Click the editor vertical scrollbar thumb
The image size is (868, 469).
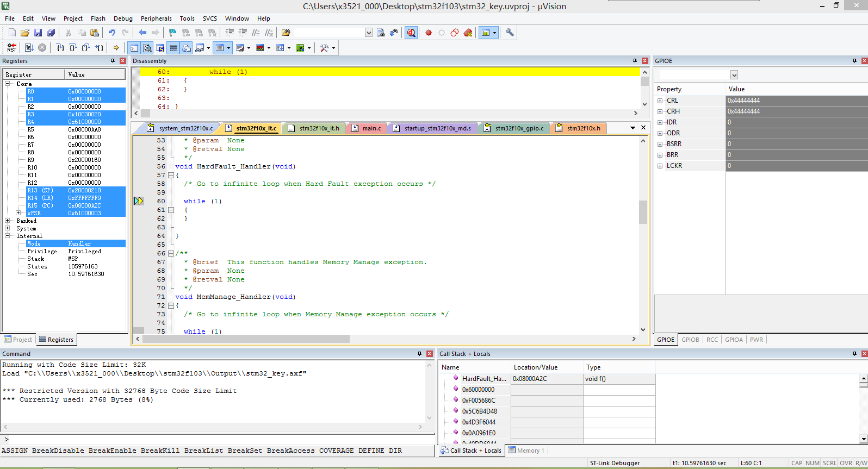pyautogui.click(x=643, y=212)
